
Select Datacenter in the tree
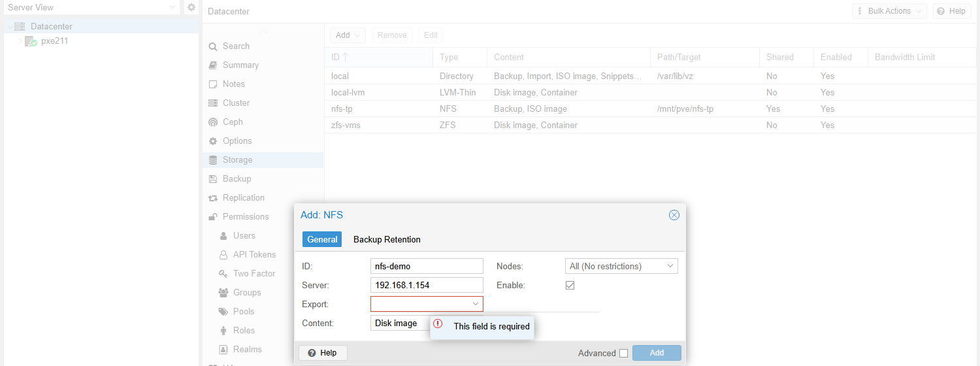pyautogui.click(x=51, y=27)
